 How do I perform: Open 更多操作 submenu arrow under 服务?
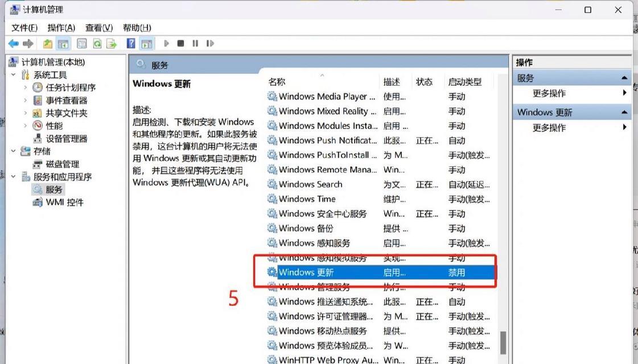[x=624, y=93]
